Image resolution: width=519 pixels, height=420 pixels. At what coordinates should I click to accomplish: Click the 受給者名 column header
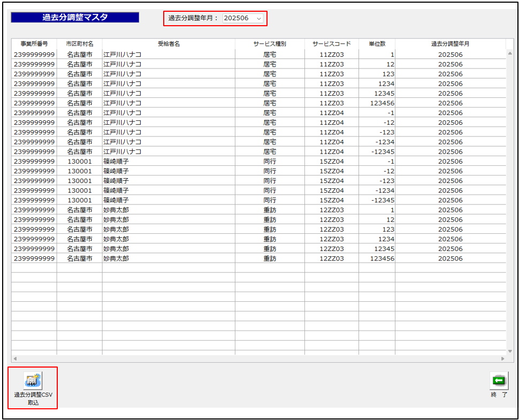169,44
